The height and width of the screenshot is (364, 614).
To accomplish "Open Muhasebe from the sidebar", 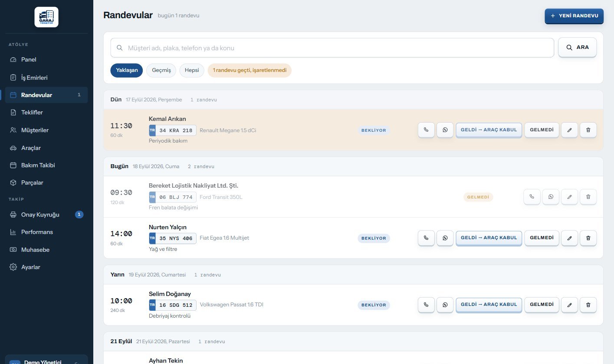I will 46,250.
